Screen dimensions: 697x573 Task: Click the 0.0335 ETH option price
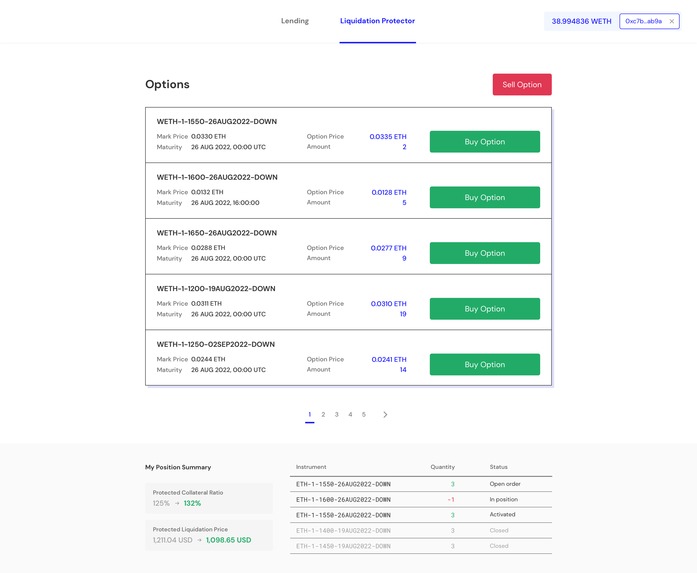388,136
